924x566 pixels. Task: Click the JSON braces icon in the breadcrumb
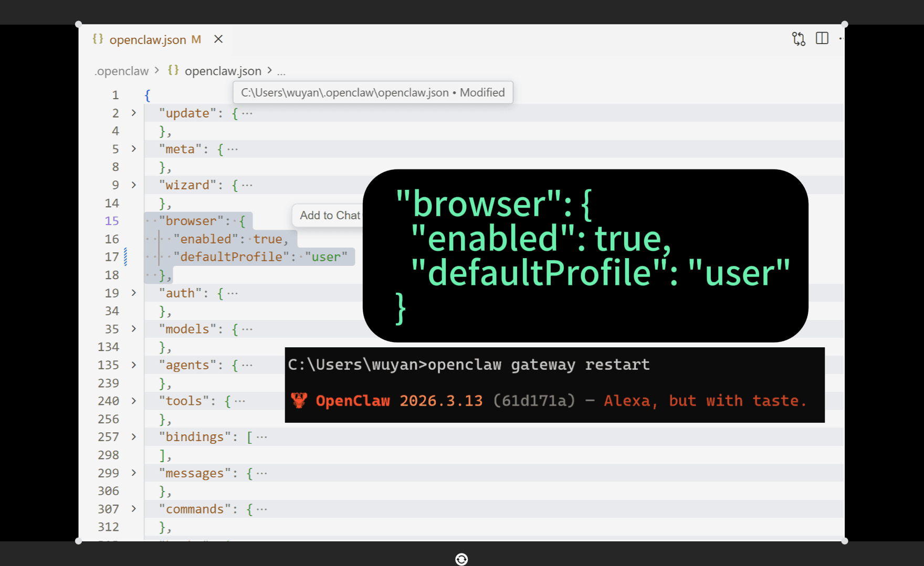coord(173,70)
